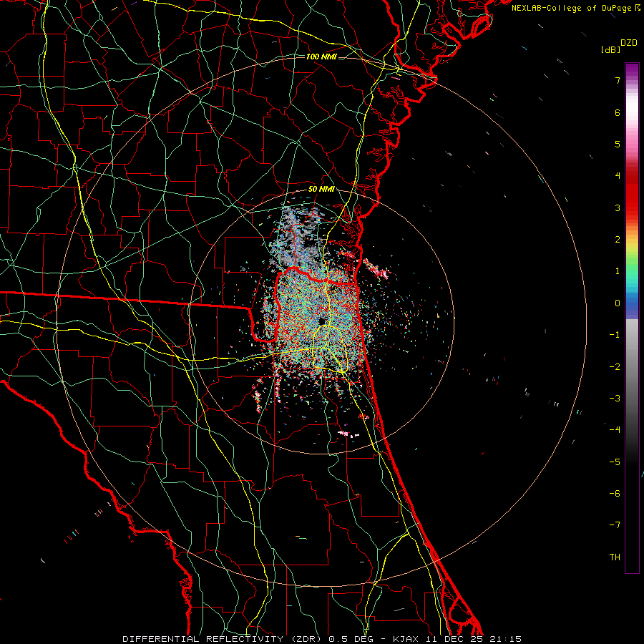Click the -7 value on the color scale

tap(615, 525)
